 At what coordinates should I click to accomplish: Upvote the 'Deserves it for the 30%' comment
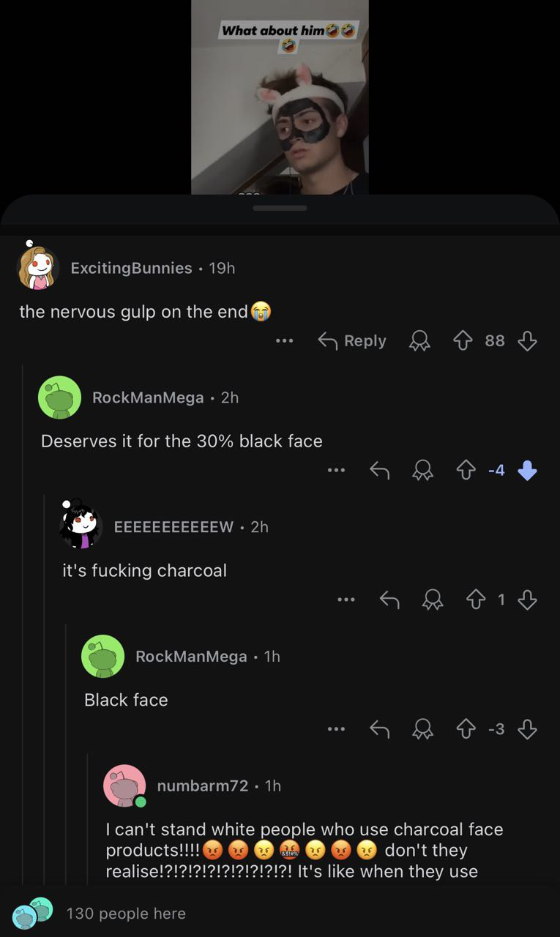[x=466, y=471]
